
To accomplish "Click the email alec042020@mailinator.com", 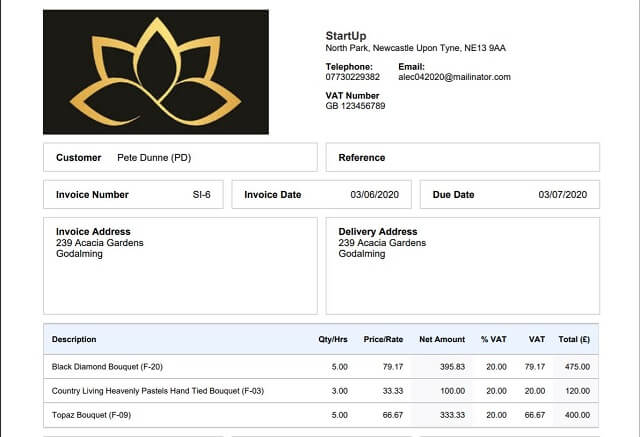I will tap(454, 77).
